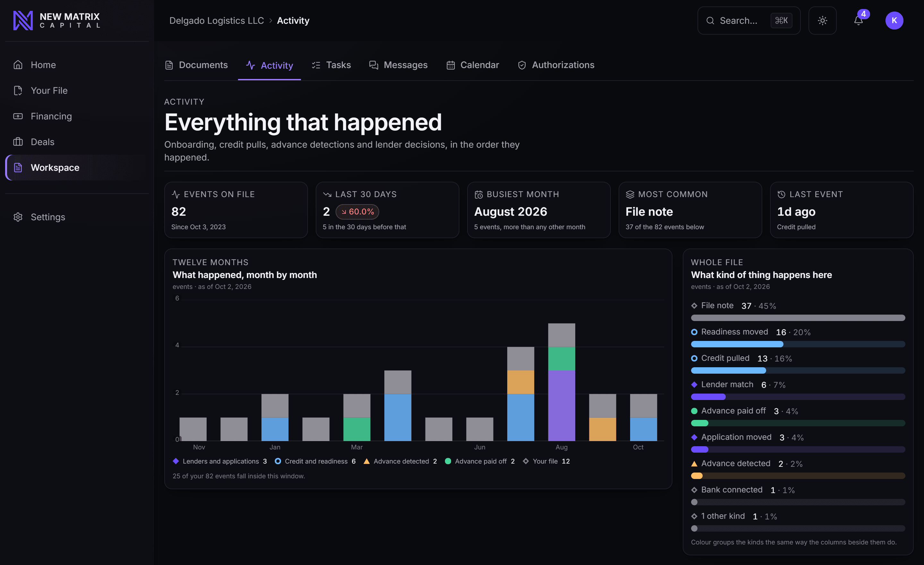Click the Advance paid off green dot

point(694,411)
